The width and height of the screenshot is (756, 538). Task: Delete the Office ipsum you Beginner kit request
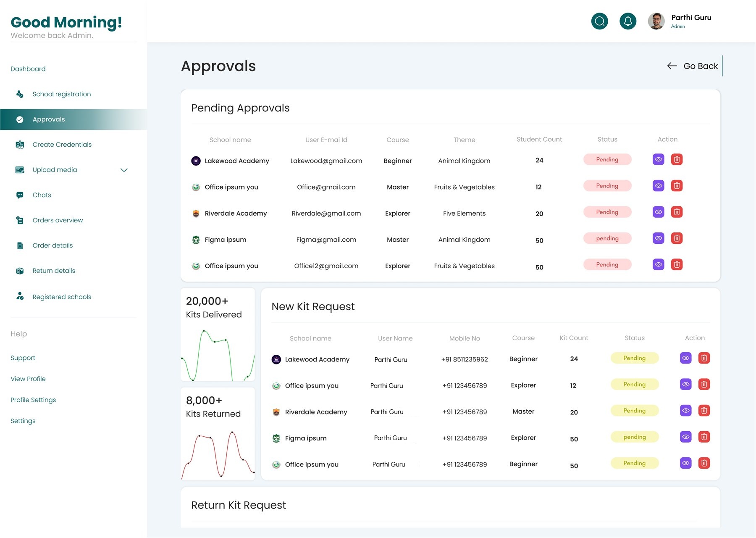pyautogui.click(x=704, y=463)
